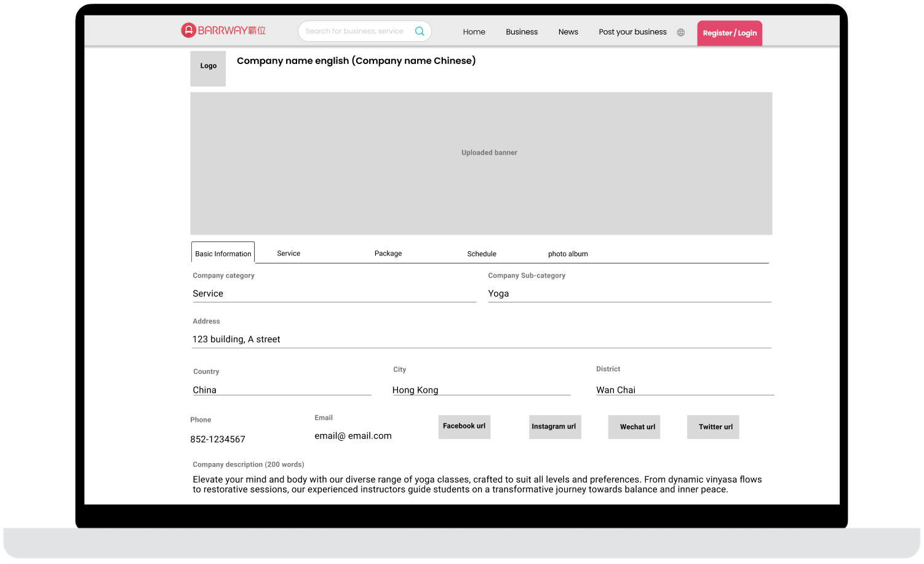Open the Package tab
Screen dimensions: 924x564
pos(388,254)
